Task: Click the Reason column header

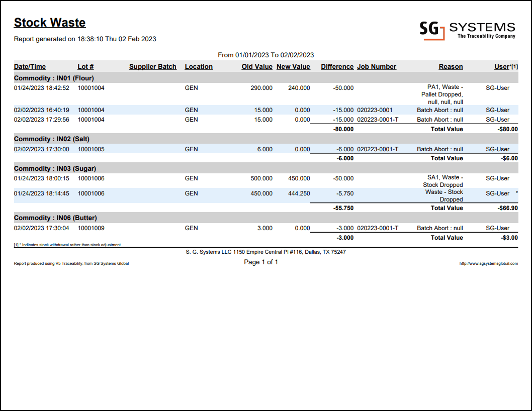Action: point(451,66)
